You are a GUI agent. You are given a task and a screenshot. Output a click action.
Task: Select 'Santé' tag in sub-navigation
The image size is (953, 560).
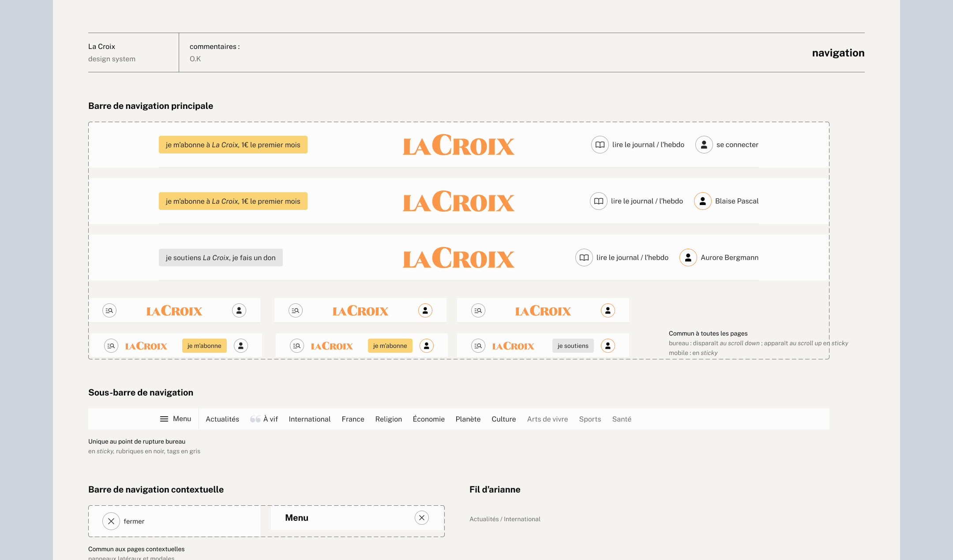pyautogui.click(x=622, y=419)
